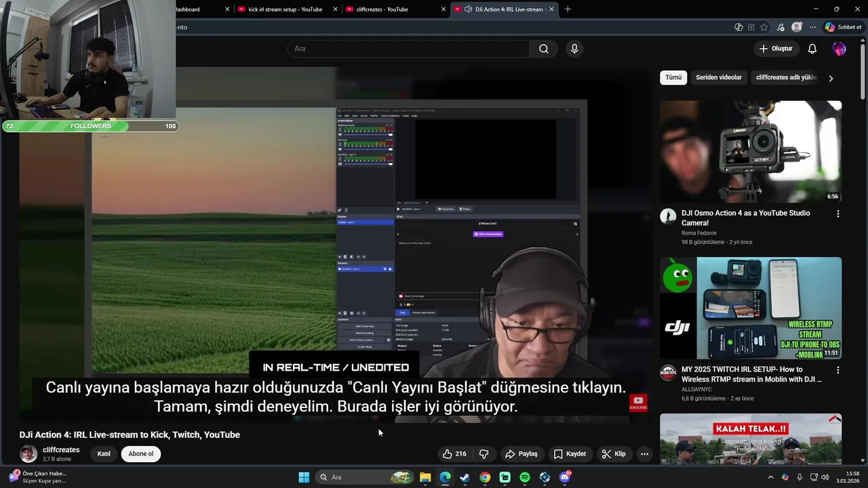
Task: Open browser settings three-dot menu
Action: pyautogui.click(x=812, y=27)
